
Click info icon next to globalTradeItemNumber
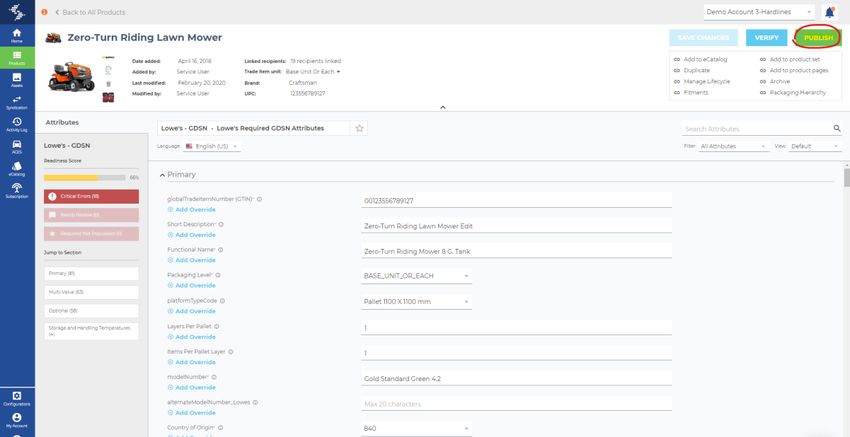pyautogui.click(x=259, y=199)
